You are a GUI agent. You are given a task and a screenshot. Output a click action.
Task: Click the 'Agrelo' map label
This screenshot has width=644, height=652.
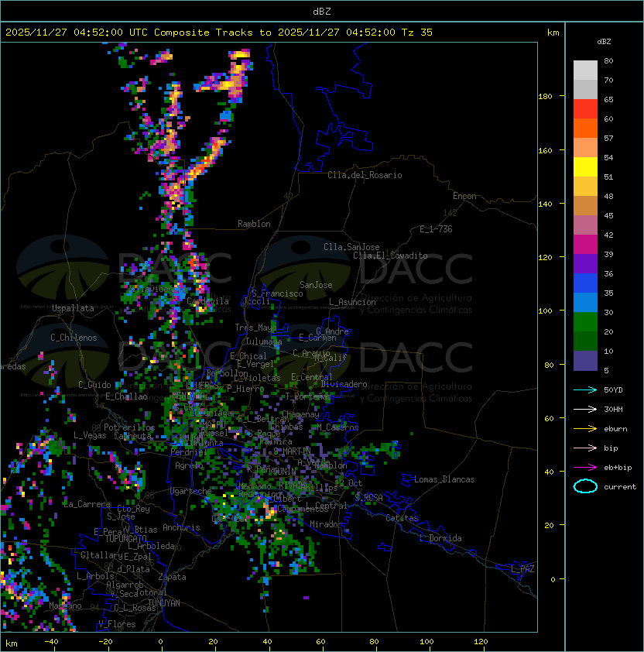[x=189, y=465]
